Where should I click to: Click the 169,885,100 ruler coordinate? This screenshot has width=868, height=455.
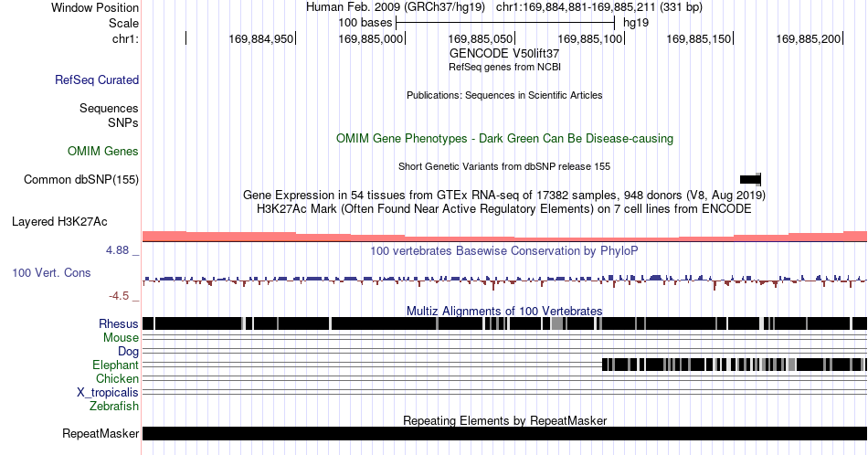tap(589, 38)
